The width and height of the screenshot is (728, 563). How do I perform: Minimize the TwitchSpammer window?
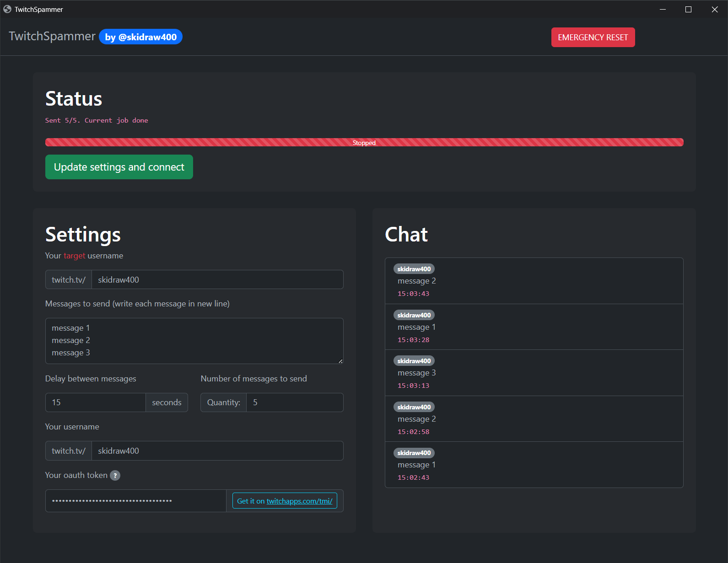tap(663, 9)
